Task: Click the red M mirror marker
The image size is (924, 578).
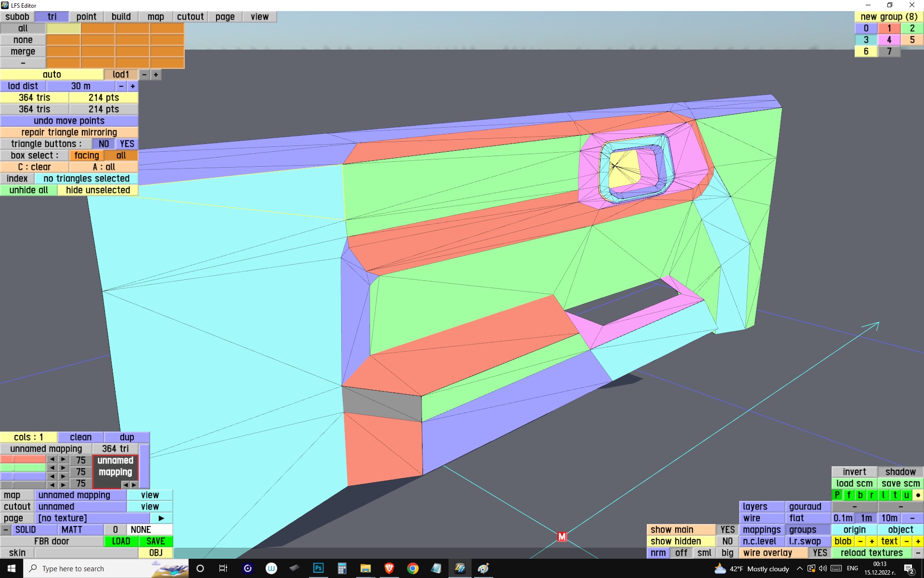Action: [x=562, y=537]
